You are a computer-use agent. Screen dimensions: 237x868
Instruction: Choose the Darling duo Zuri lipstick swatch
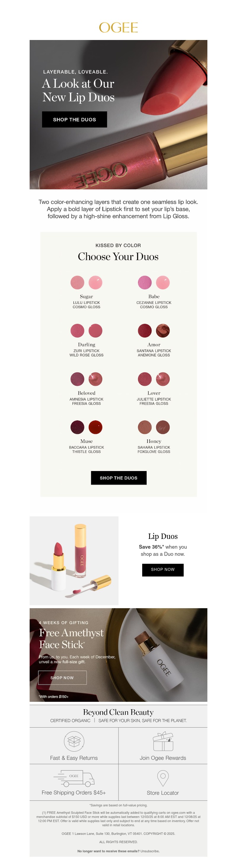pos(77,331)
